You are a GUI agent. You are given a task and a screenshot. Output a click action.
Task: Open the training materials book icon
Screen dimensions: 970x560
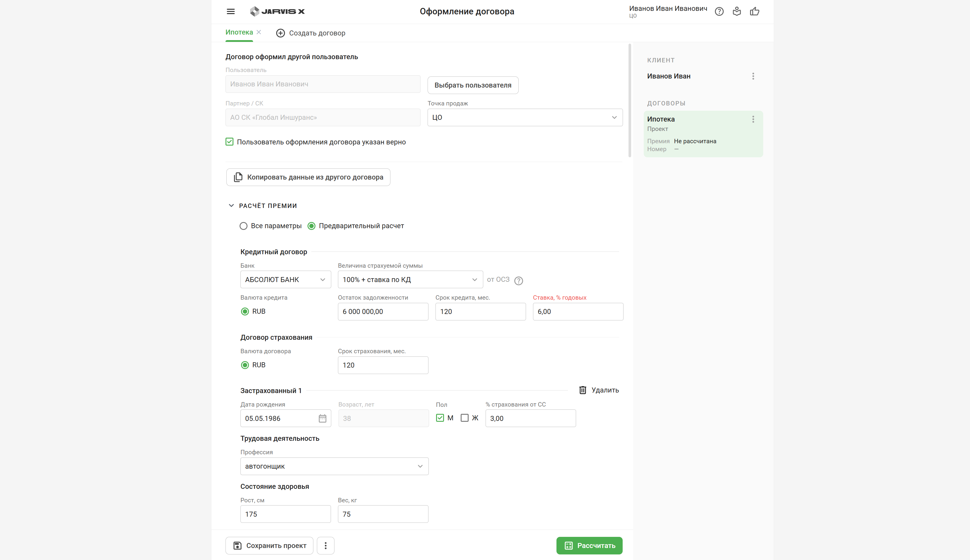(737, 11)
